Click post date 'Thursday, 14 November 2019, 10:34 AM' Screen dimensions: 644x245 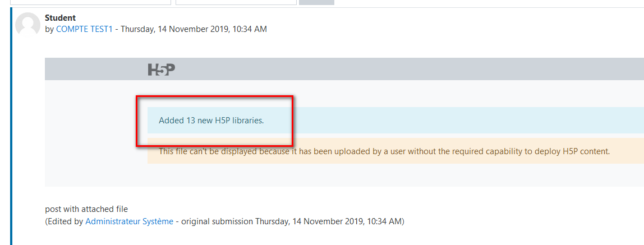194,29
